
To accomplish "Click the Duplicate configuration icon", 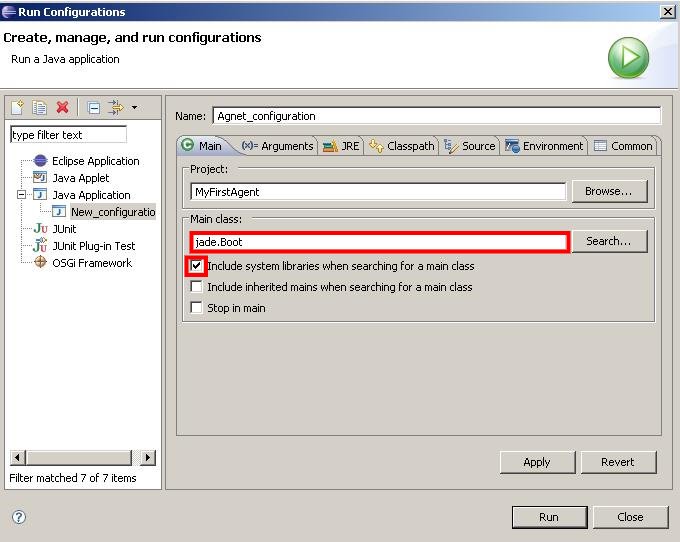I will (x=40, y=108).
